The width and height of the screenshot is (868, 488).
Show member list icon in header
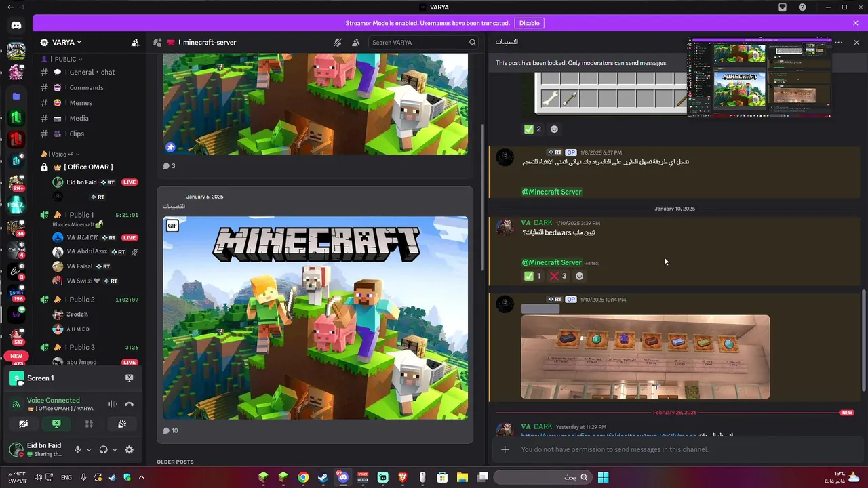355,42
